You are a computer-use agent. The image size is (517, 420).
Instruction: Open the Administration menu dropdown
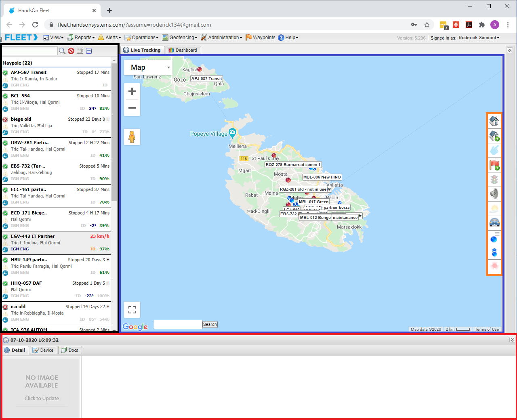pos(221,38)
